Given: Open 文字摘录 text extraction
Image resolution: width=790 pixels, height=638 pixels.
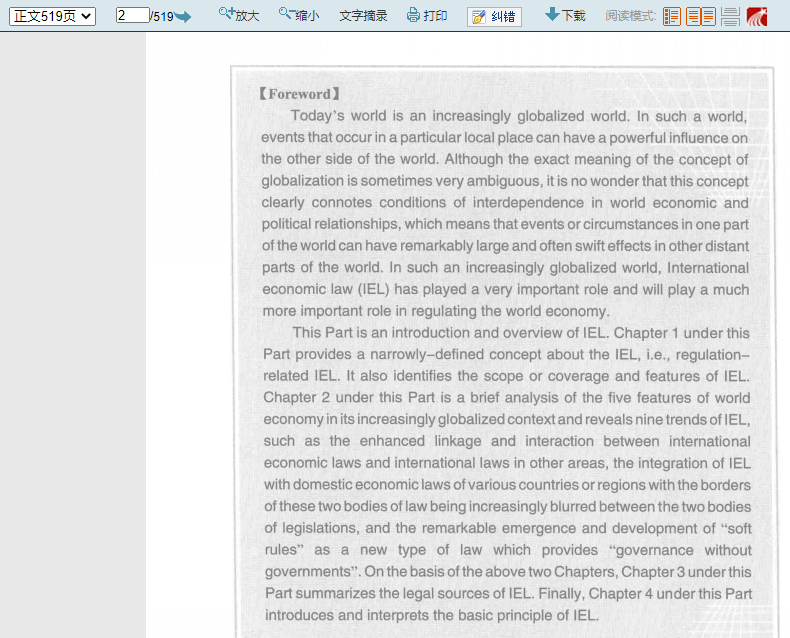Looking at the screenshot, I should click(x=363, y=16).
